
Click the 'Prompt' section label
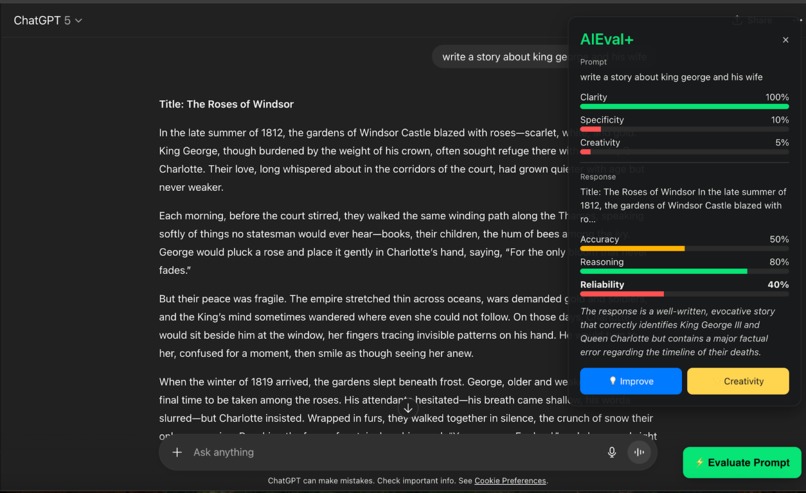(x=593, y=62)
